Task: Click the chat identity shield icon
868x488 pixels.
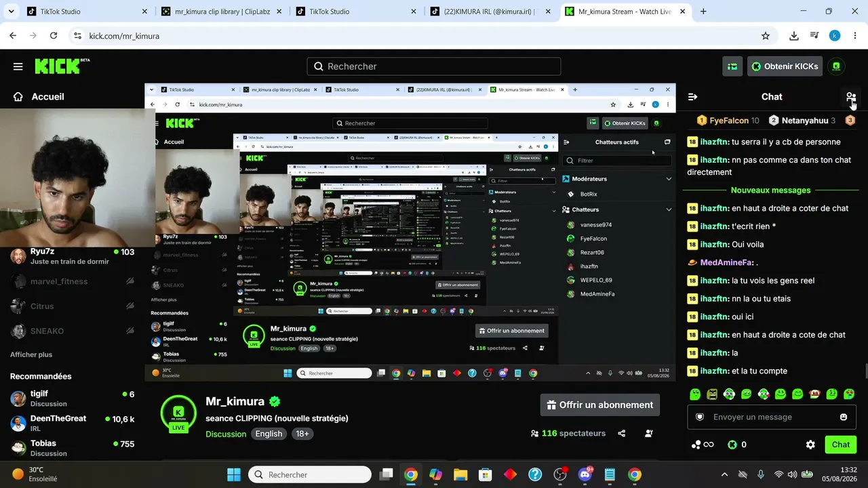Action: click(x=701, y=417)
